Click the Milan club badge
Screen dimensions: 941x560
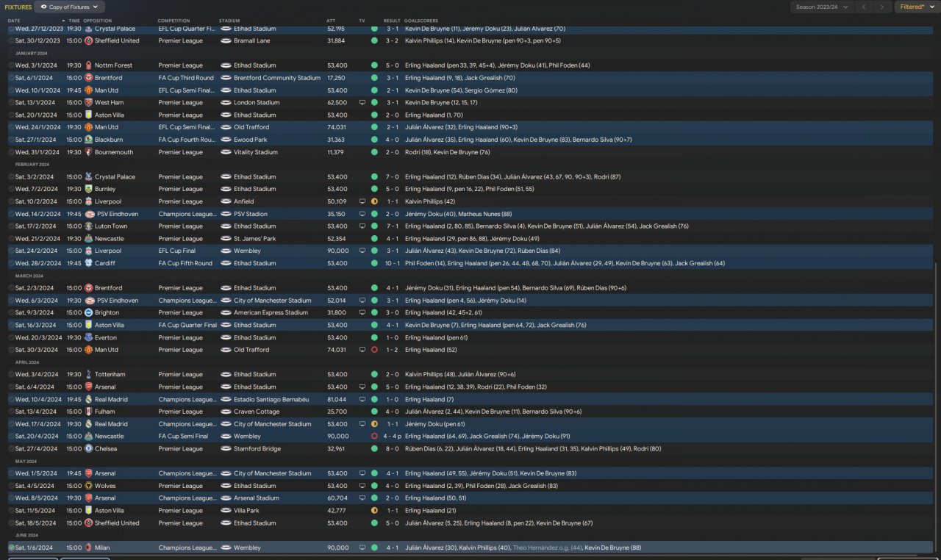pyautogui.click(x=88, y=548)
